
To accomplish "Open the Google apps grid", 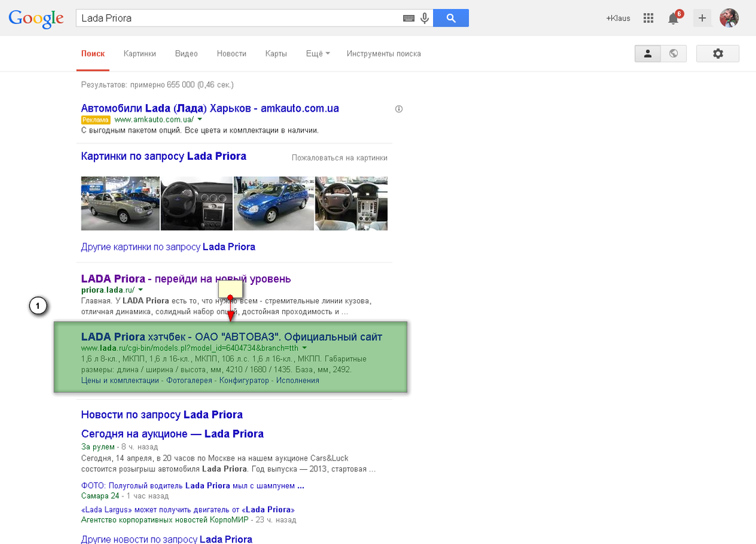I will click(649, 18).
